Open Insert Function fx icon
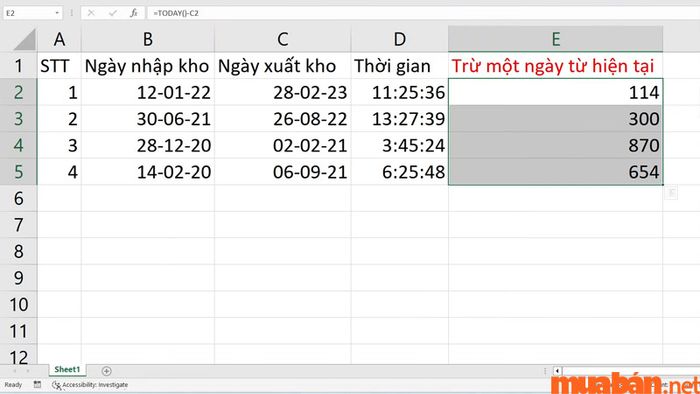700x394 pixels. (x=134, y=13)
